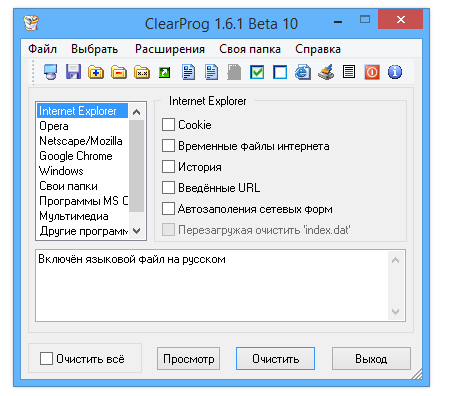Select Netscape/Mozilla in the list
Screen dimensions: 452x396
pos(82,141)
